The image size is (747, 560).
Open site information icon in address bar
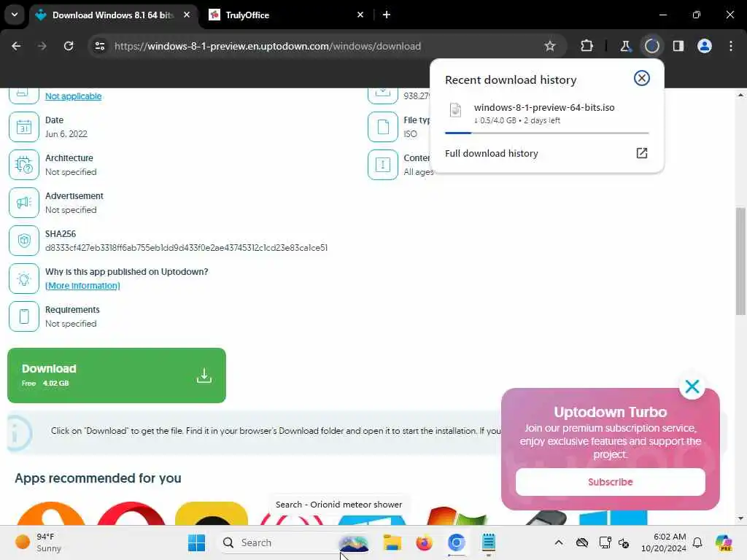[99, 46]
